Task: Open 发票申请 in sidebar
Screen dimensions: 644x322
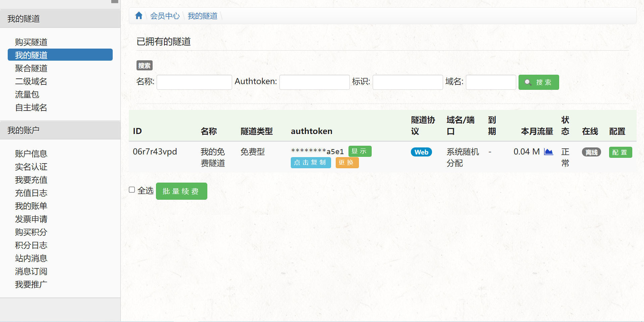Action: tap(31, 219)
